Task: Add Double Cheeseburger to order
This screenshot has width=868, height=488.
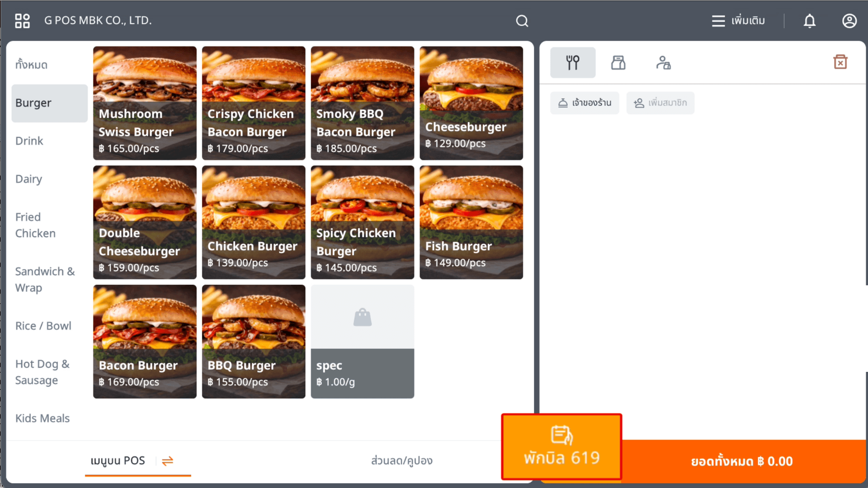Action: pyautogui.click(x=145, y=222)
